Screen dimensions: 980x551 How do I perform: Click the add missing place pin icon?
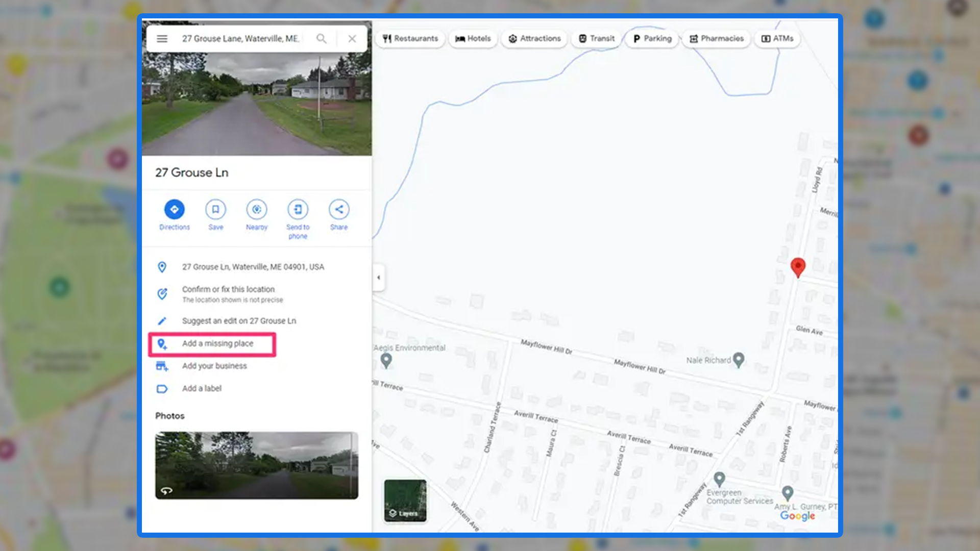162,344
